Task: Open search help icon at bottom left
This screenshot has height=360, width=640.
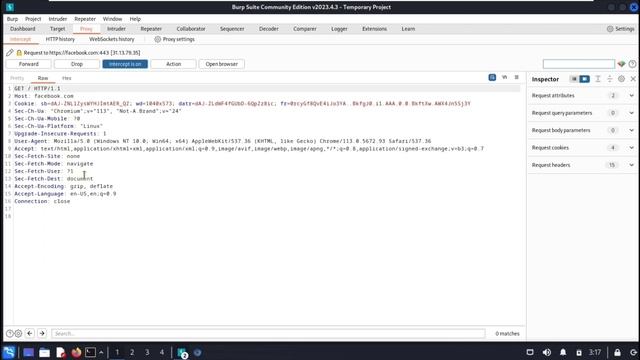Action: pyautogui.click(x=9, y=333)
